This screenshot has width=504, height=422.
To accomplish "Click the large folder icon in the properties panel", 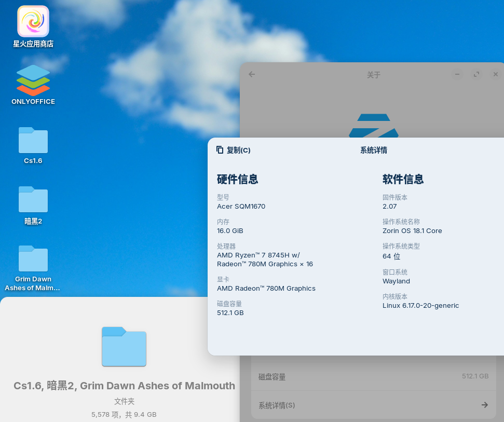I will 124,347.
